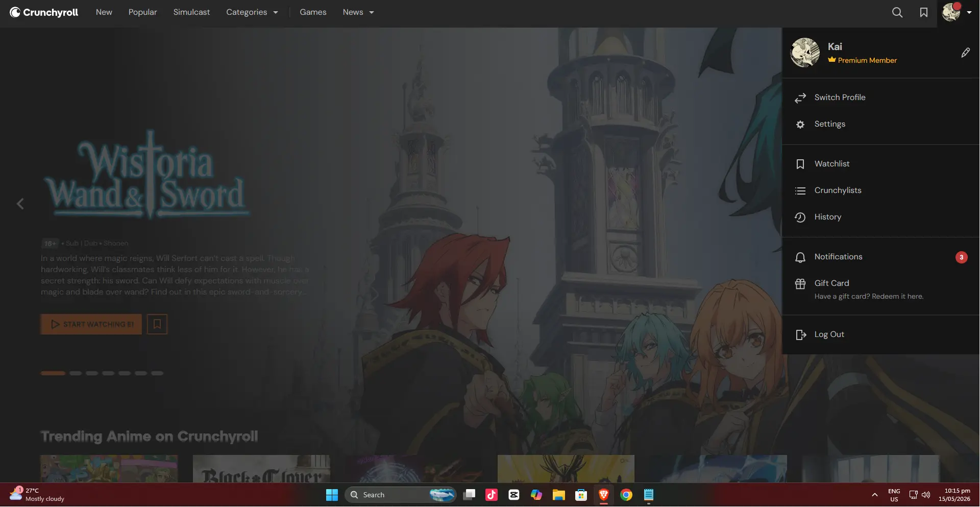The image size is (980, 507).
Task: Open Watchlist from account menu
Action: pos(880,164)
